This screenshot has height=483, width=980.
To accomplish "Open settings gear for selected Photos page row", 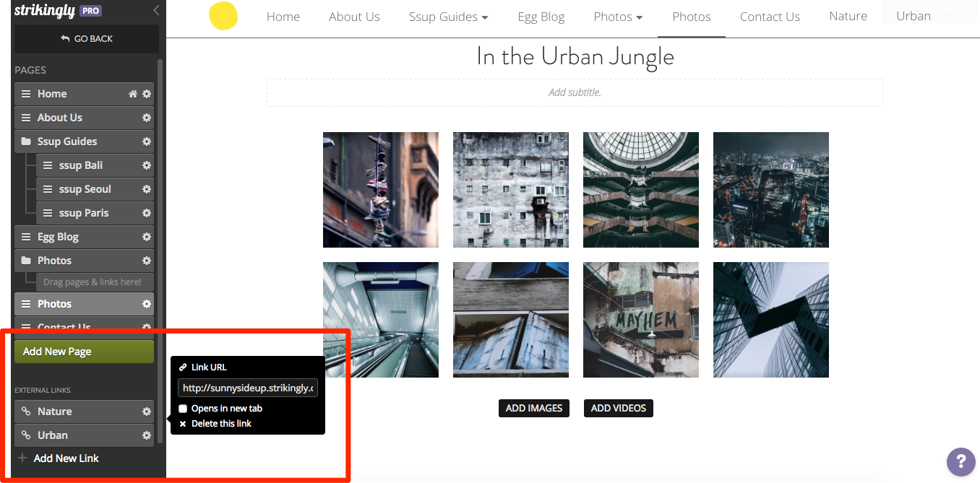I will 147,304.
